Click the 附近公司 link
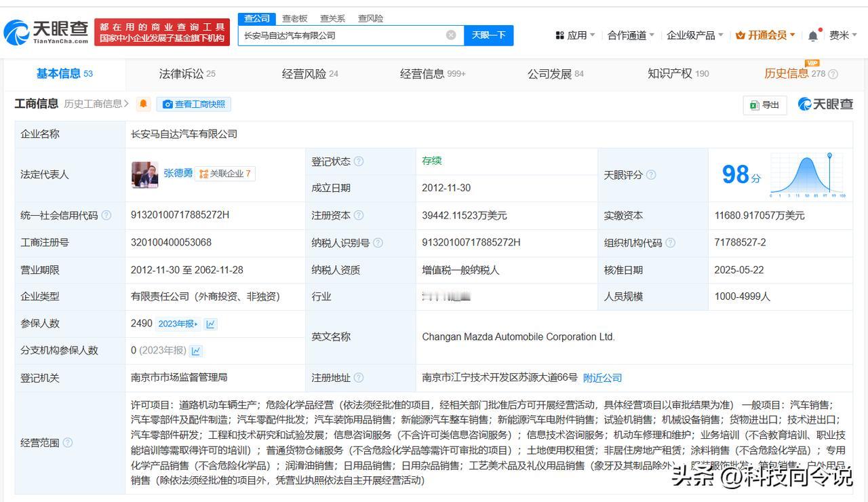Image resolution: width=868 pixels, height=502 pixels. pyautogui.click(x=602, y=378)
